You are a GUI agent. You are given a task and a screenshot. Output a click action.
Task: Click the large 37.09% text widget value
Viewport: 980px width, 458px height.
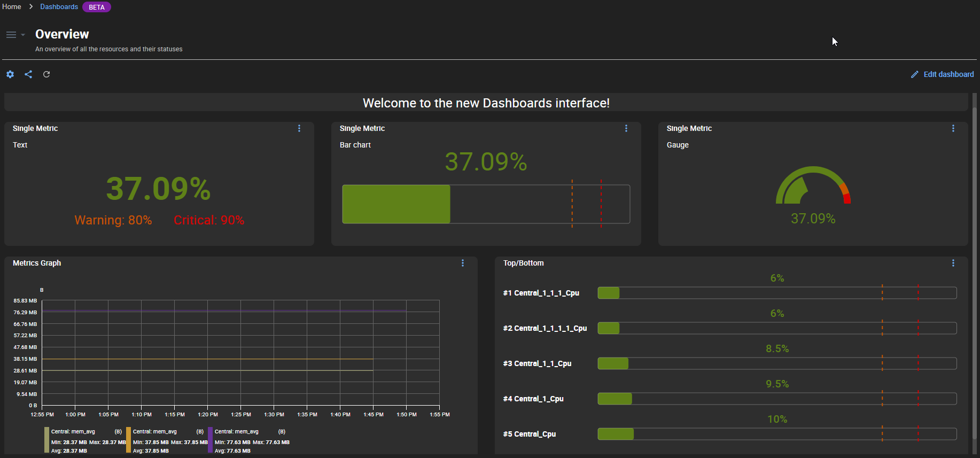pyautogui.click(x=159, y=189)
